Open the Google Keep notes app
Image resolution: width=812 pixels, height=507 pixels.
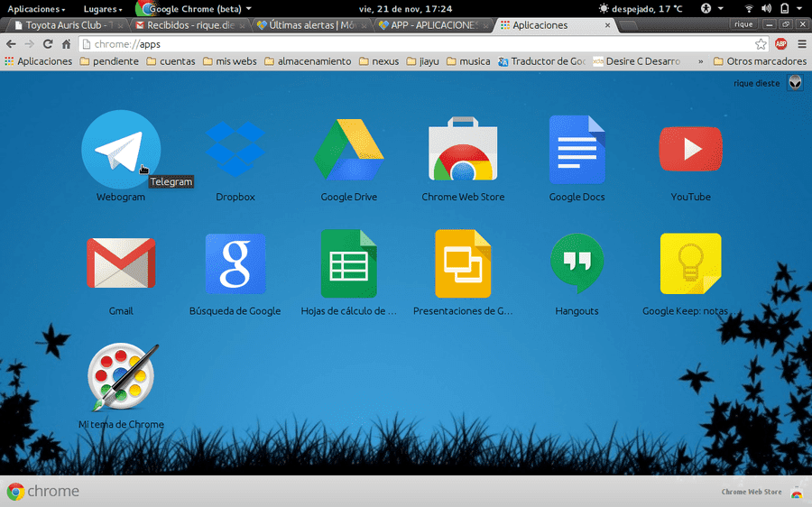point(690,263)
